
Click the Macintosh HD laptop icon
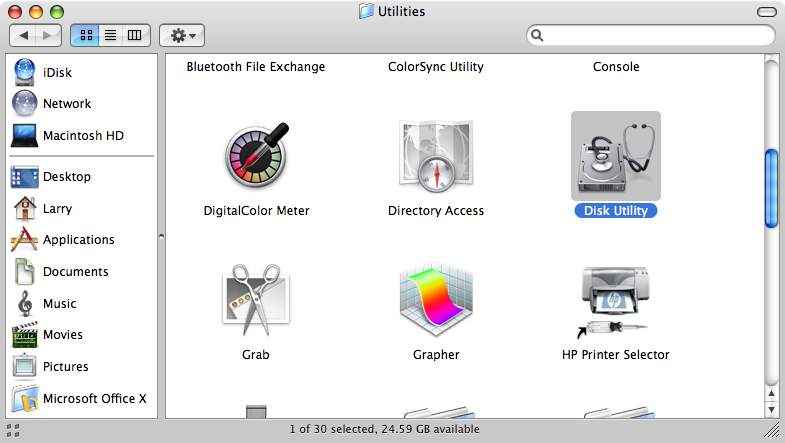tap(24, 135)
